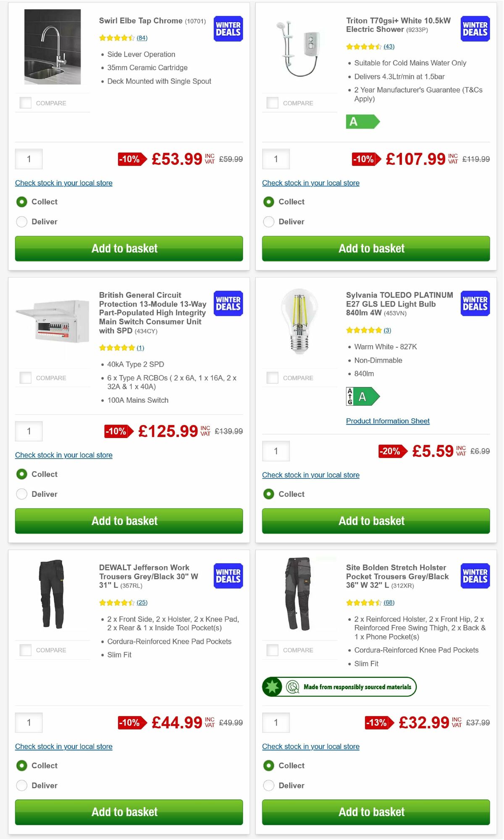
Task: Click the Winter Deals badge on Swirl Elbe Tap
Action: pyautogui.click(x=227, y=29)
